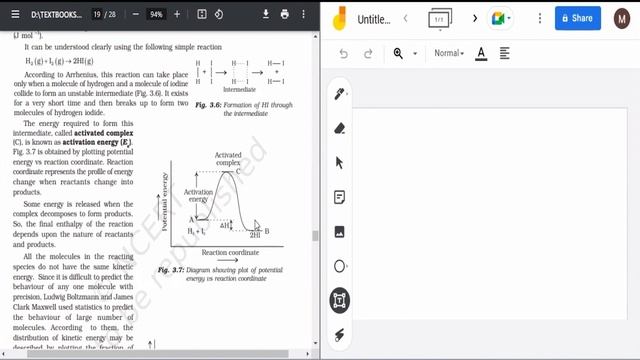Image resolution: width=640 pixels, height=360 pixels.
Task: Zoom in the PDF with plus button
Action: (177, 14)
